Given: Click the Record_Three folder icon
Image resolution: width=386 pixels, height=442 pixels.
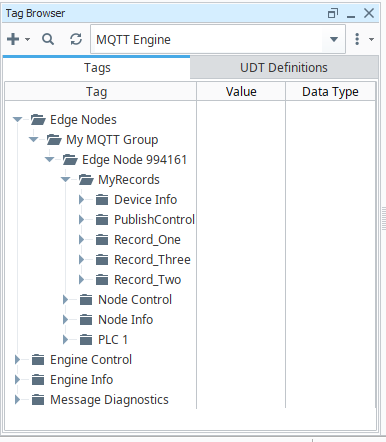Looking at the screenshot, I should tap(102, 259).
